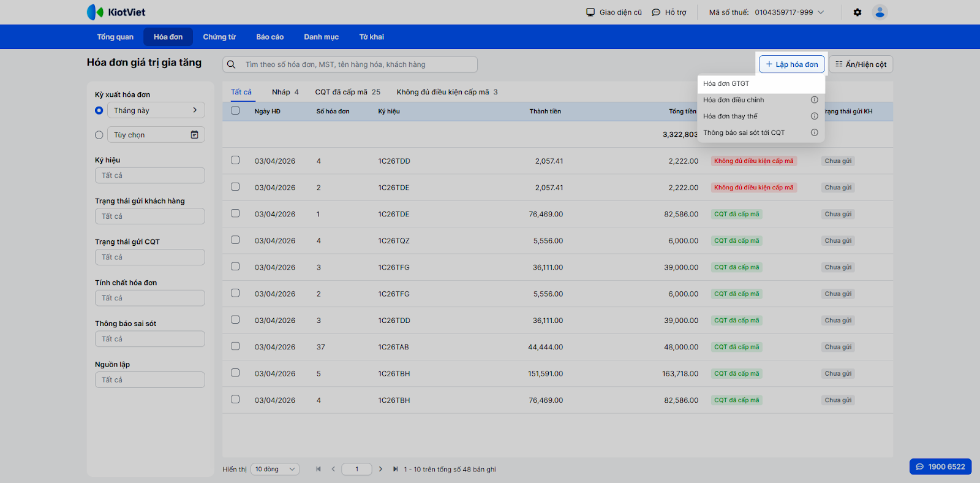Click the search magnifier icon
The height and width of the screenshot is (483, 980).
232,64
